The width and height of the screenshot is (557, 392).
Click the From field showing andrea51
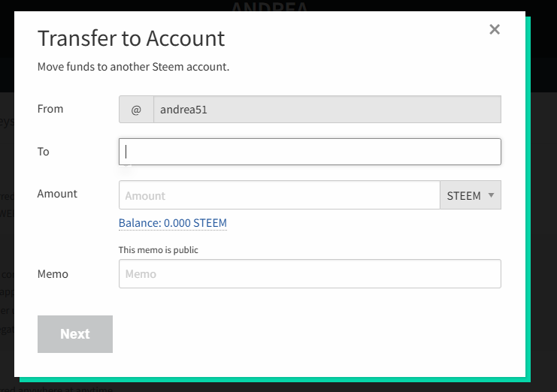point(327,109)
